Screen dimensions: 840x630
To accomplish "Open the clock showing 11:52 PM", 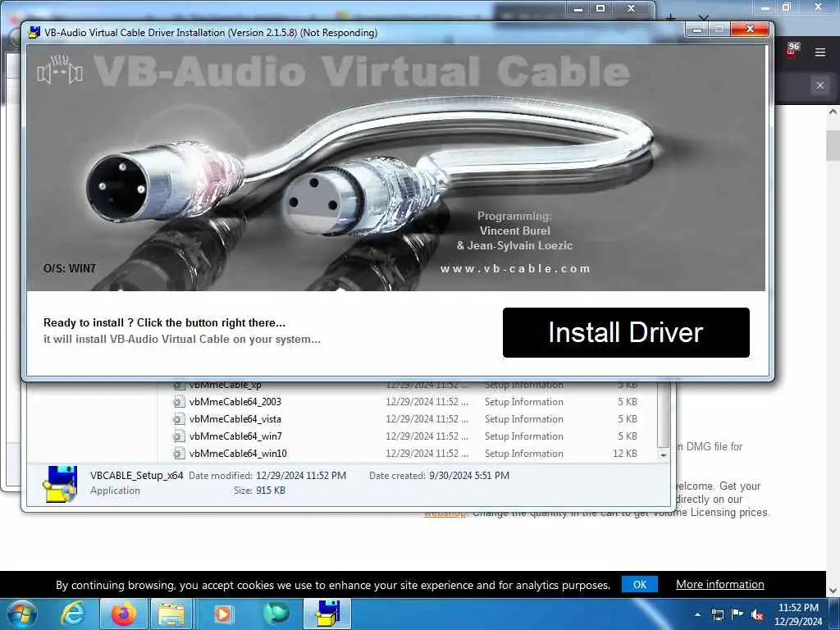I will 798,614.
